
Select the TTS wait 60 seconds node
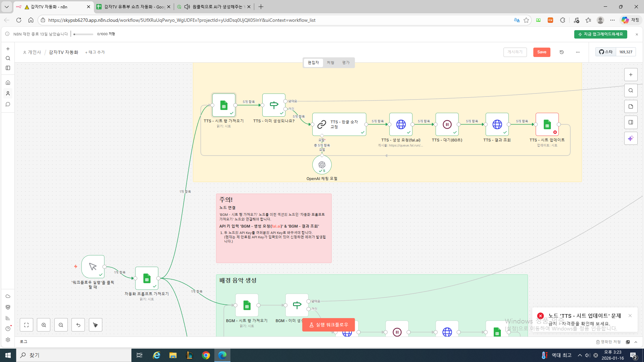(x=447, y=124)
